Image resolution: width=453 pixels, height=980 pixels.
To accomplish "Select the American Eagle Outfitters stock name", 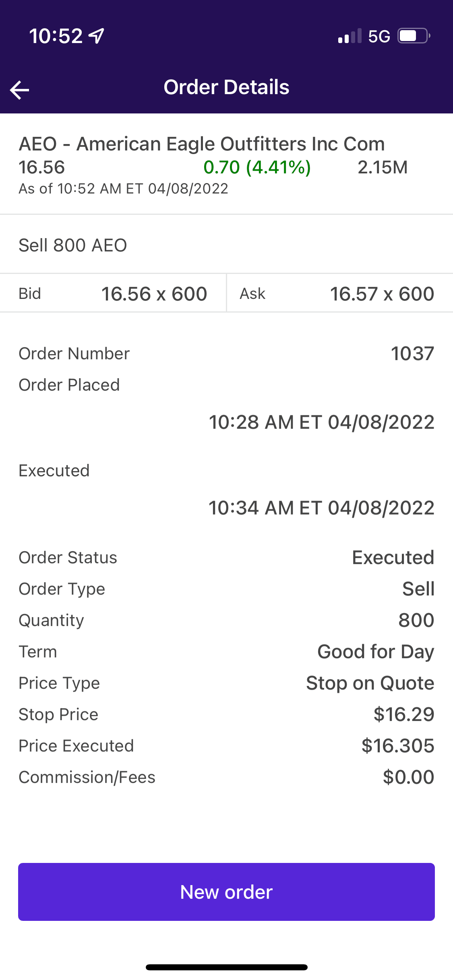I will (202, 144).
